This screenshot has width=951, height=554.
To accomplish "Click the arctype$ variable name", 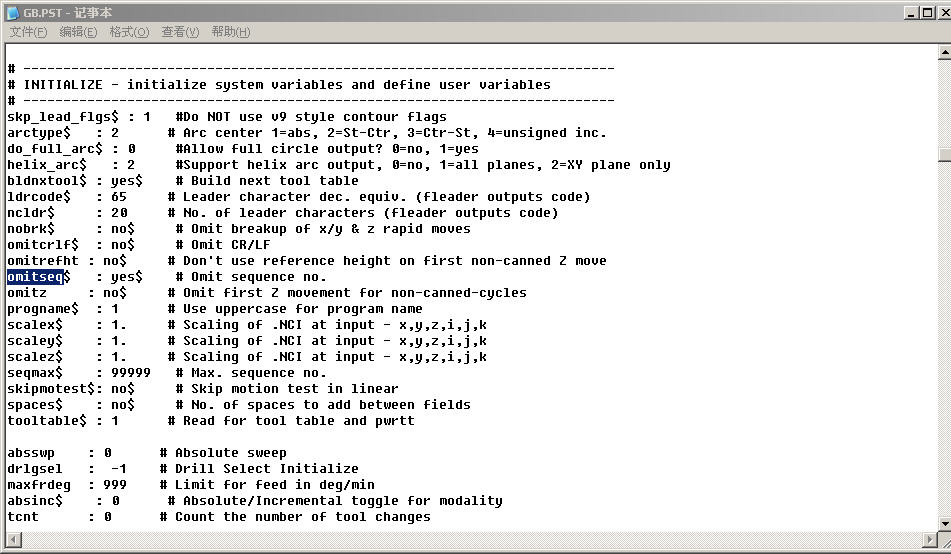I will point(39,132).
